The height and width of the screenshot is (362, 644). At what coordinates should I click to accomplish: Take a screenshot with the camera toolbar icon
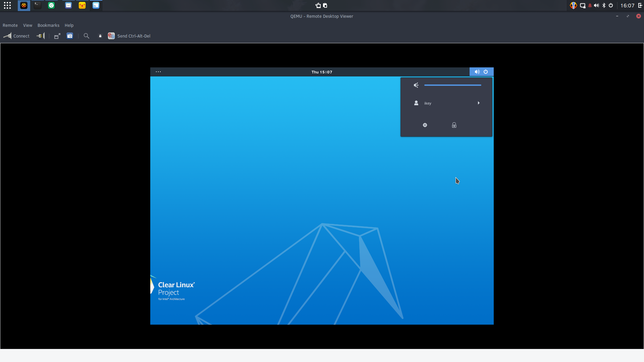pos(70,36)
